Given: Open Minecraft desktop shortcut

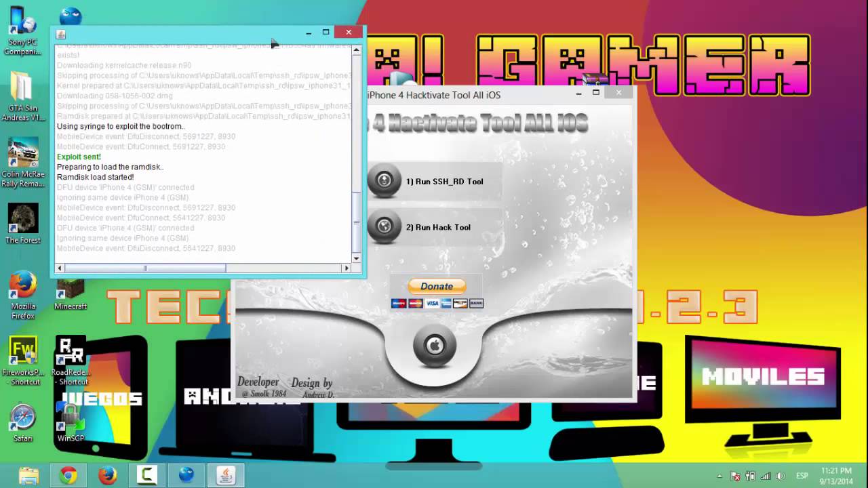Looking at the screenshot, I should pos(71,295).
